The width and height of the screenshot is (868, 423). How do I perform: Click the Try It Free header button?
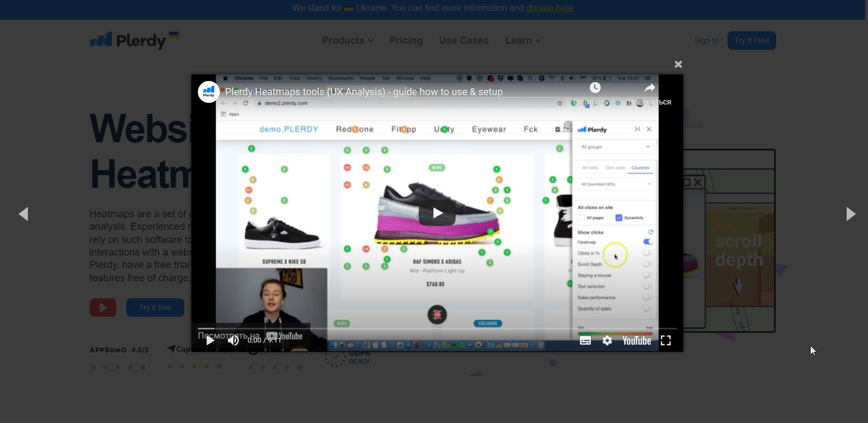pyautogui.click(x=752, y=40)
